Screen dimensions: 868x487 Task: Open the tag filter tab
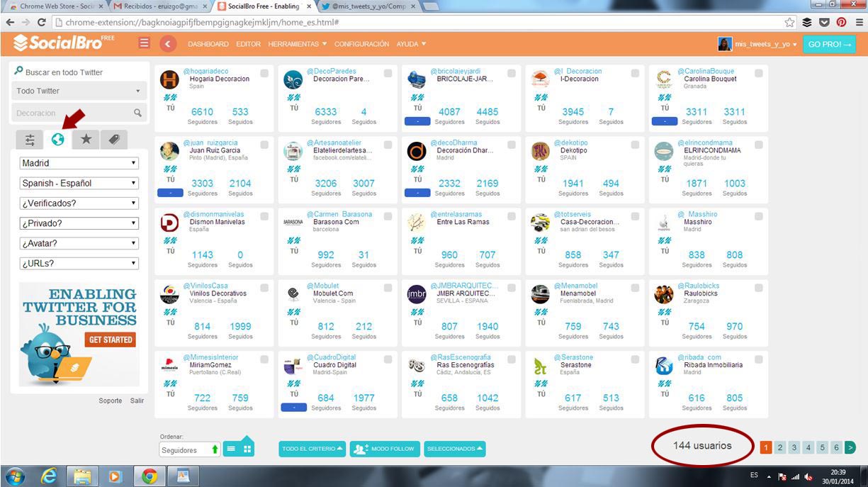[x=114, y=140]
